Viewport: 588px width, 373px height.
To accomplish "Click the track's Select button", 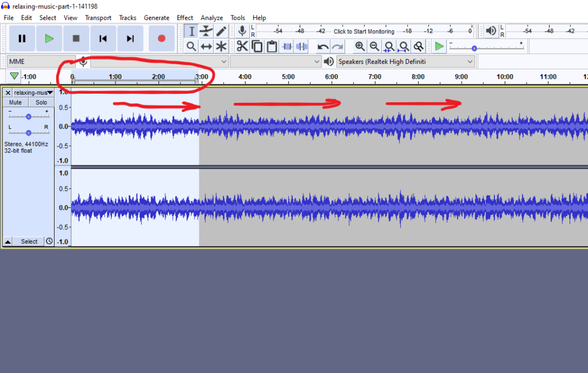I will (29, 241).
